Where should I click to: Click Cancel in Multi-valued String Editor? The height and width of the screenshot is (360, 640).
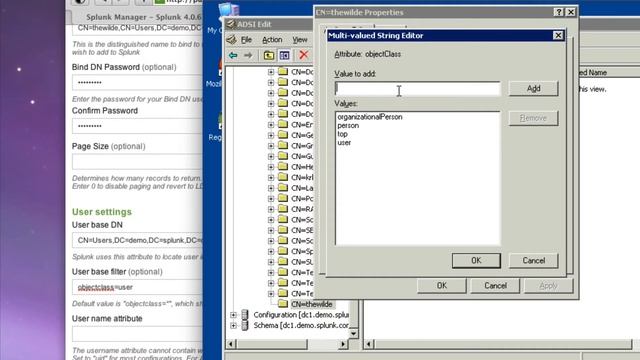pyautogui.click(x=533, y=260)
